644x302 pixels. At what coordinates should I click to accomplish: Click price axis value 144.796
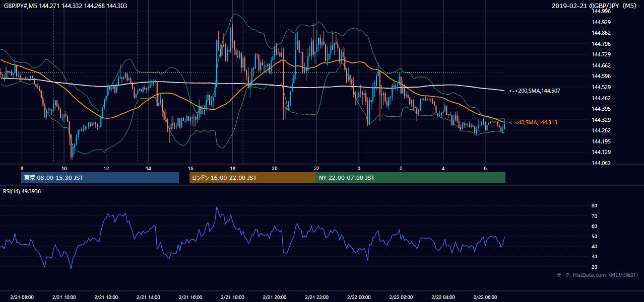(602, 44)
